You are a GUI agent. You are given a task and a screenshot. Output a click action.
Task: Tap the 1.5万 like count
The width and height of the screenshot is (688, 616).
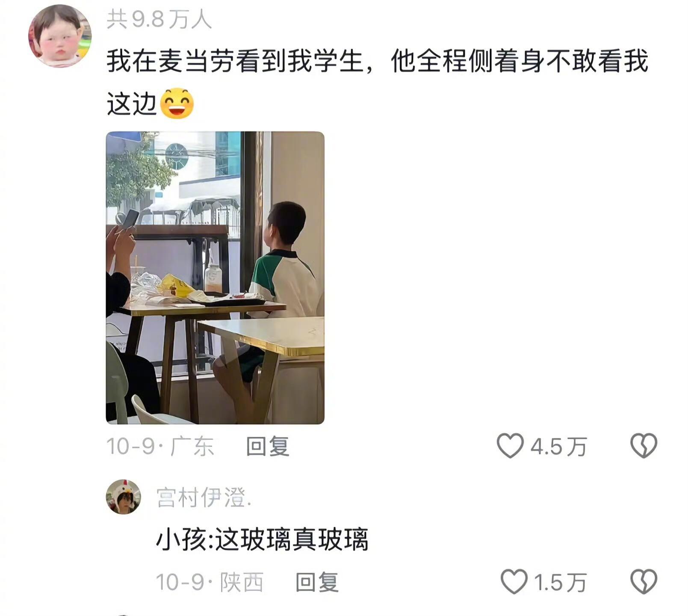click(560, 583)
